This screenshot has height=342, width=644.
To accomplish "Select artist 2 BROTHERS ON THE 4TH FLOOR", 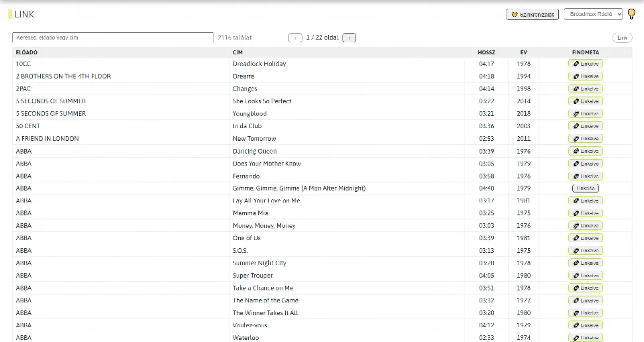I will coord(63,76).
